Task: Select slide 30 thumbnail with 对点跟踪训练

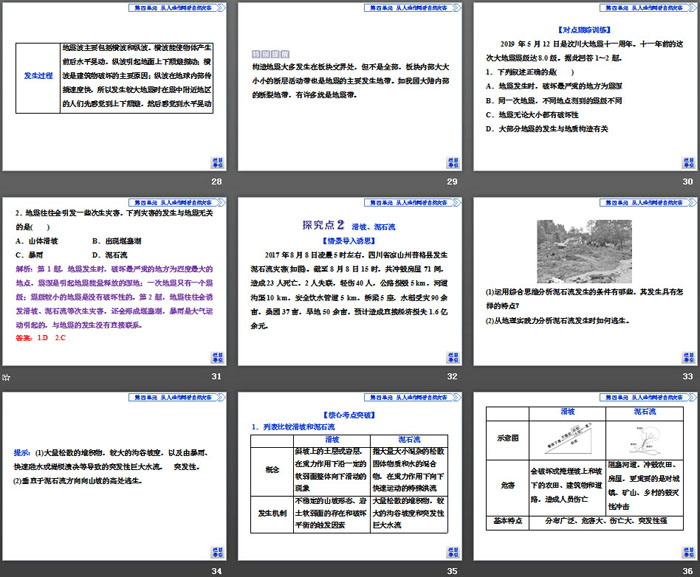Action: point(585,87)
